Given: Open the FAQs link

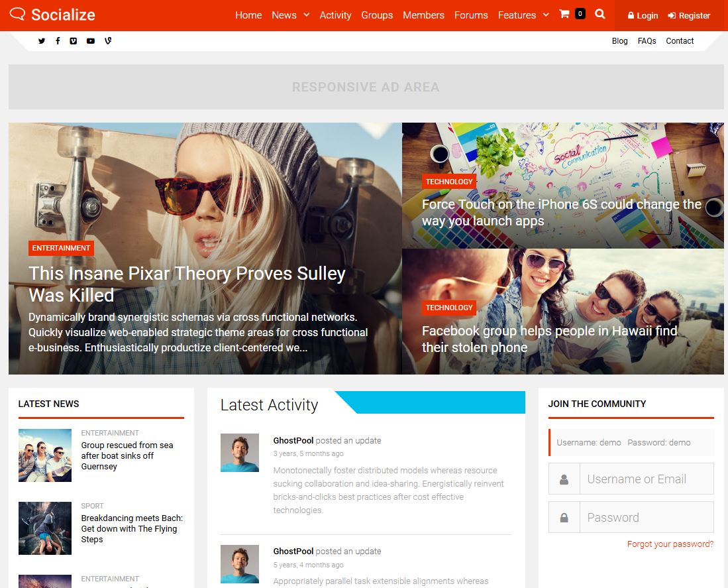Looking at the screenshot, I should point(647,41).
